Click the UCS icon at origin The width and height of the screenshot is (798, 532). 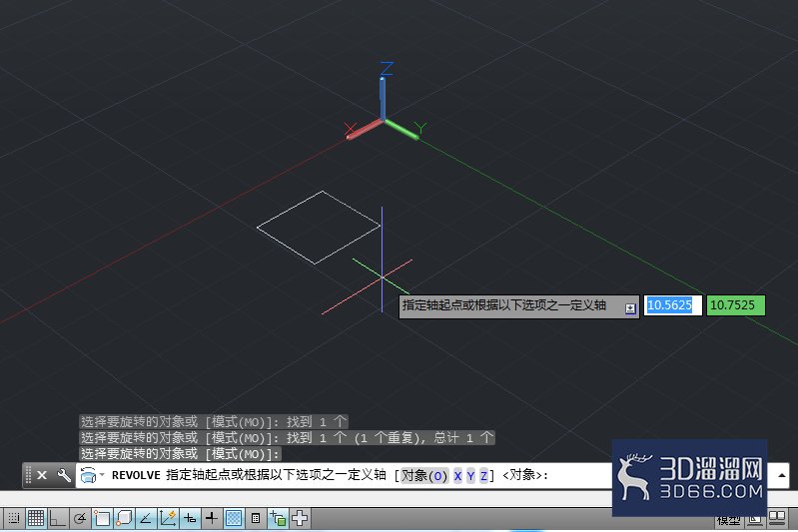click(x=385, y=121)
